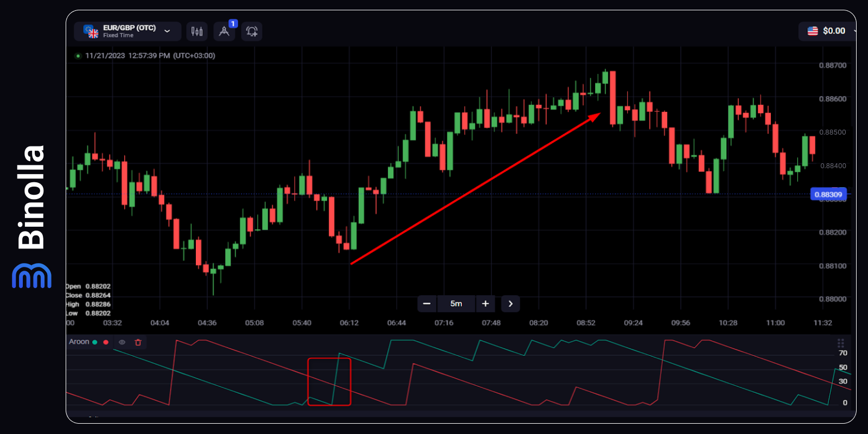This screenshot has height=434, width=868.
Task: Click the 0.88000 price axis label
Action: point(833,299)
